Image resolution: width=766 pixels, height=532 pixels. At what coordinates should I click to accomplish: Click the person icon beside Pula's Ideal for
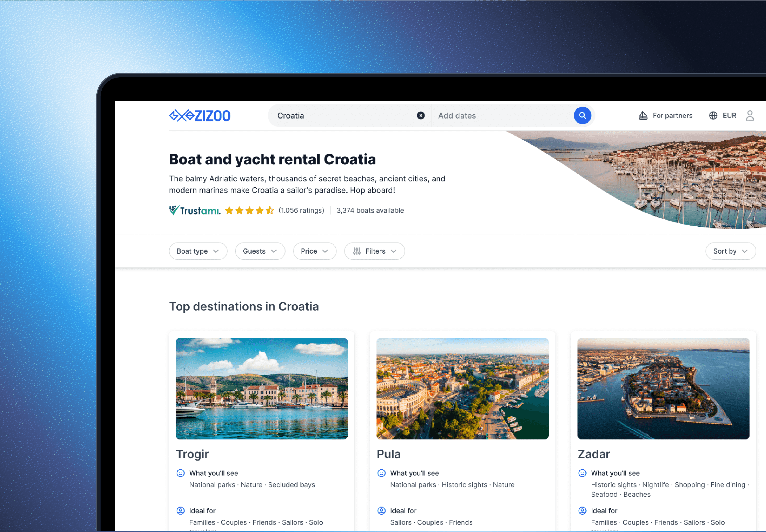381,511
